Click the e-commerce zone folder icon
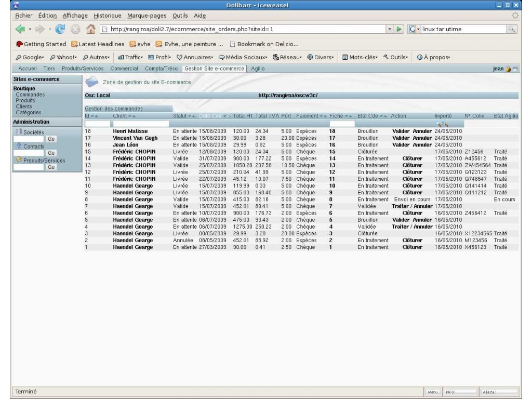 point(92,82)
